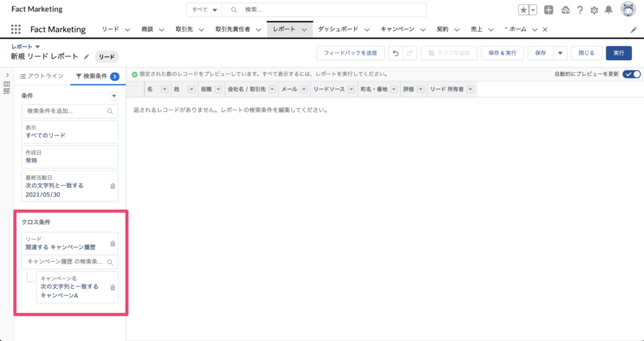Open the 姓 column dropdown menu
Viewport: 644px width, 341px height.
(191, 89)
